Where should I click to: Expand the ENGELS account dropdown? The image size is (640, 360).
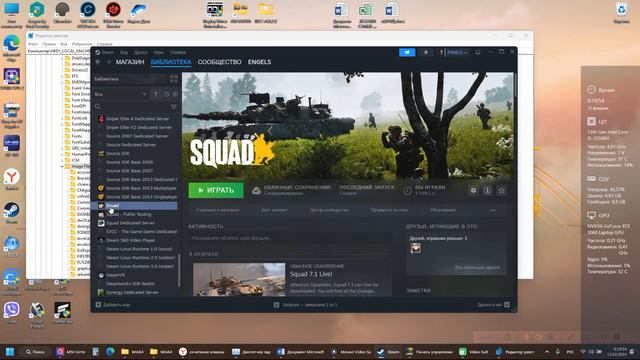click(x=457, y=52)
